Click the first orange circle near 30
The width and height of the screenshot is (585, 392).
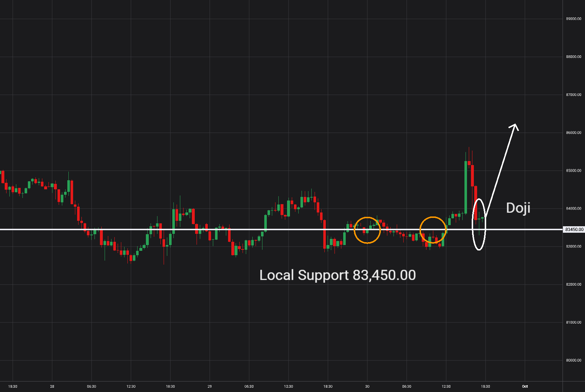tap(367, 230)
